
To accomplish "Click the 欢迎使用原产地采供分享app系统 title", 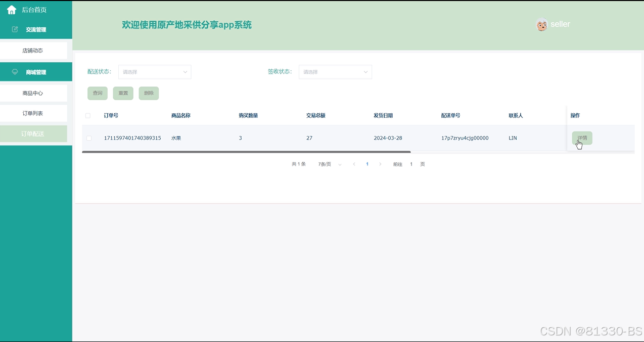I will [187, 25].
